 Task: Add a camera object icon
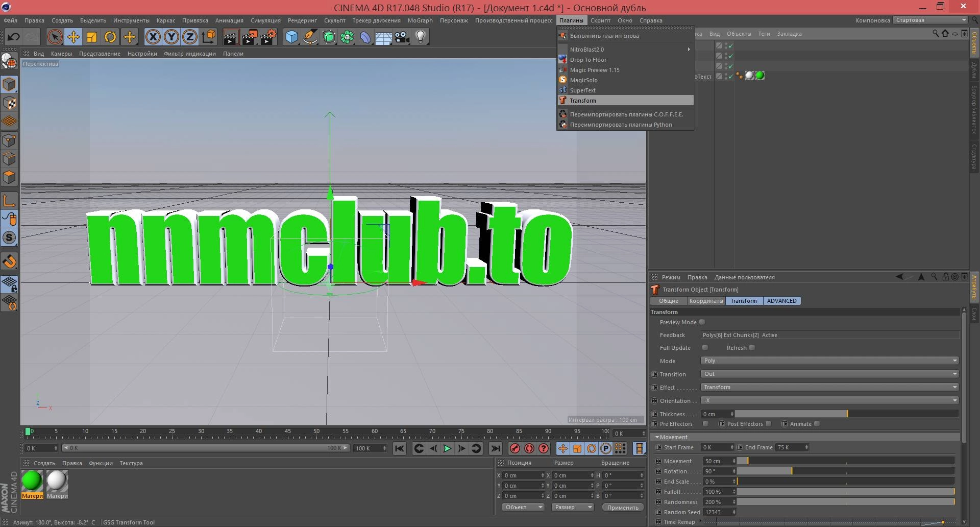pyautogui.click(x=402, y=37)
